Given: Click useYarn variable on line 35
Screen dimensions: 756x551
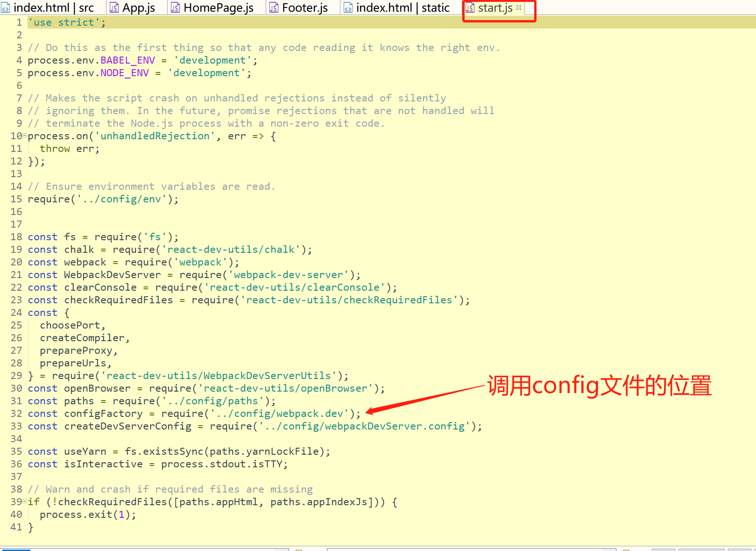Looking at the screenshot, I should pyautogui.click(x=85, y=451).
